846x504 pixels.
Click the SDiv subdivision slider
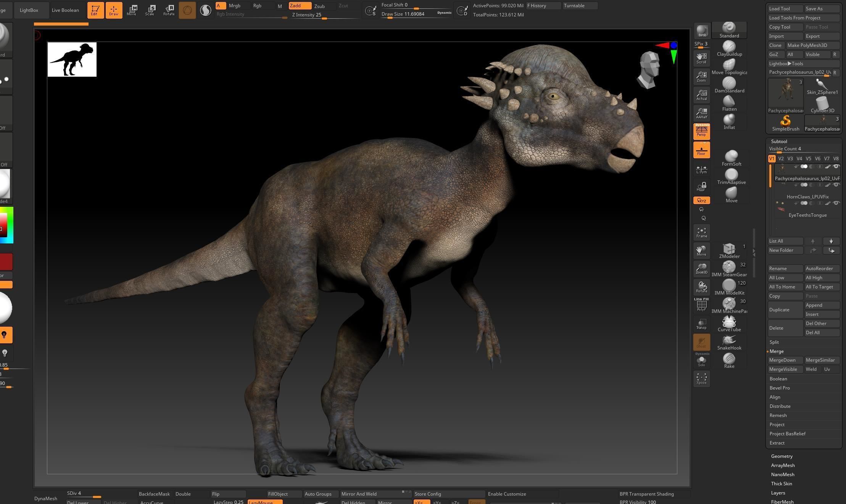coord(84,494)
